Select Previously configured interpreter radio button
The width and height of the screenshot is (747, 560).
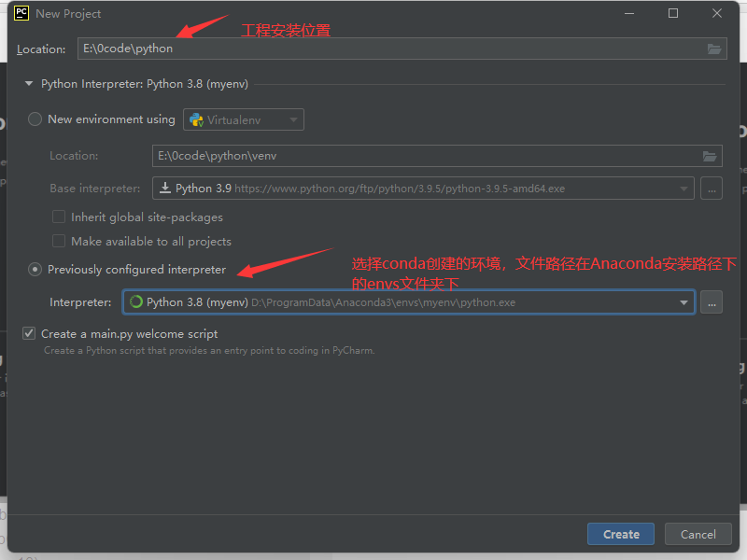pos(35,270)
